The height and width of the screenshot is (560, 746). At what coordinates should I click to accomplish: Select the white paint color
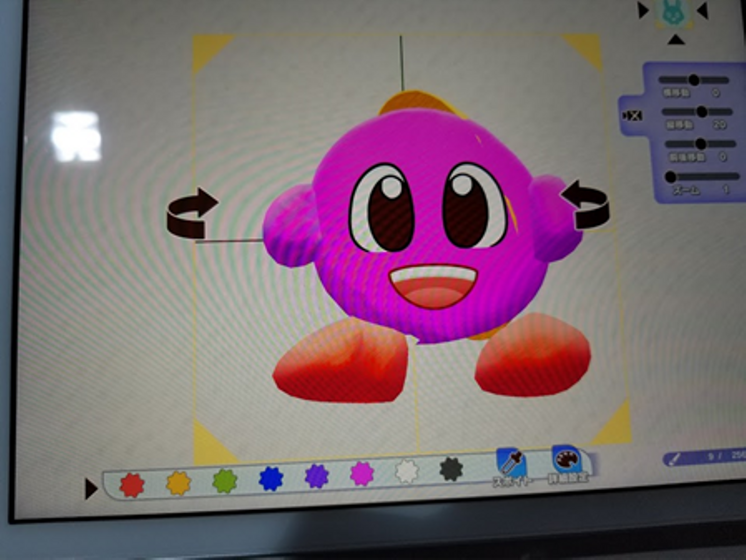(407, 471)
